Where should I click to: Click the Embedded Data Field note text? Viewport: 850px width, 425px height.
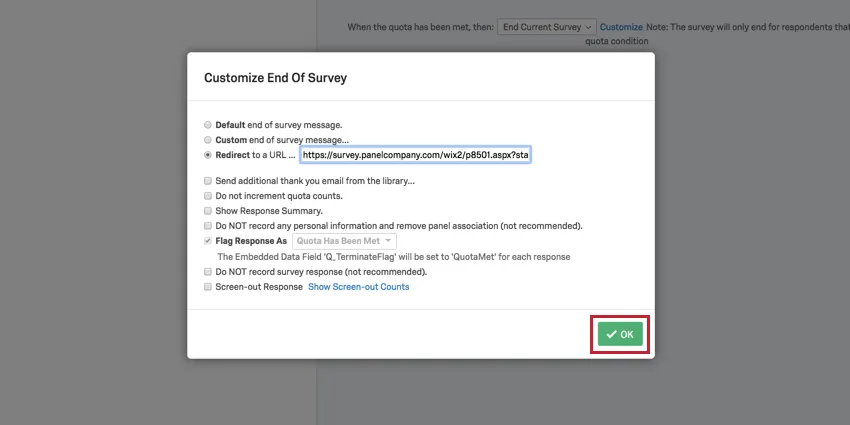tap(393, 257)
